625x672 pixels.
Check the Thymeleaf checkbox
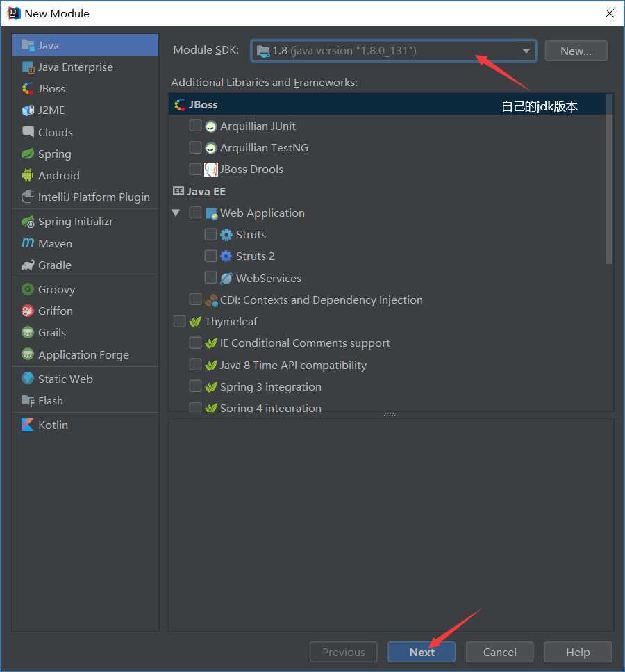point(179,321)
